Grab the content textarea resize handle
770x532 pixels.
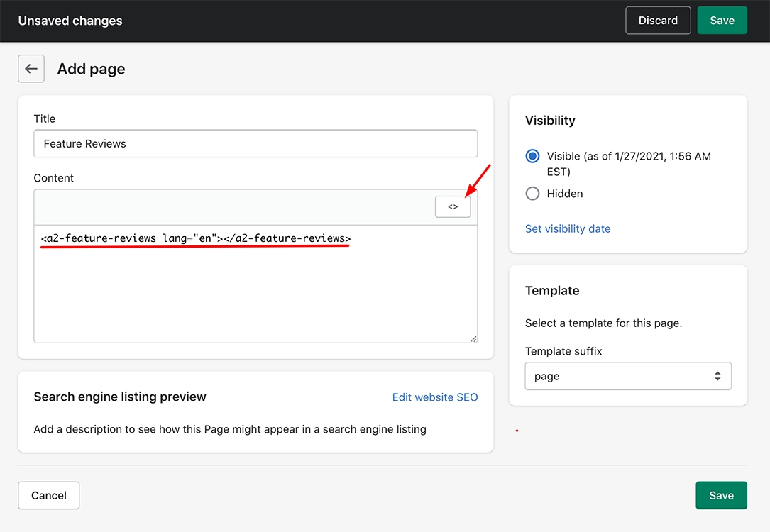[473, 338]
